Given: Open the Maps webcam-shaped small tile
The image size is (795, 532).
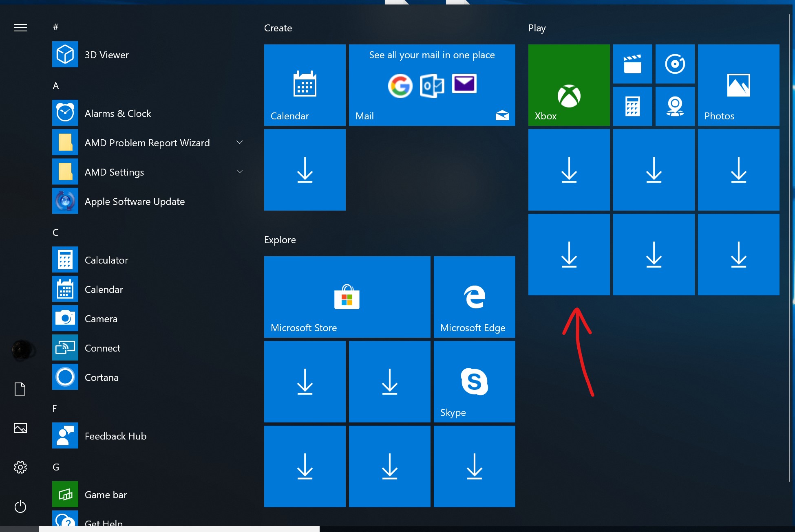Looking at the screenshot, I should click(675, 106).
